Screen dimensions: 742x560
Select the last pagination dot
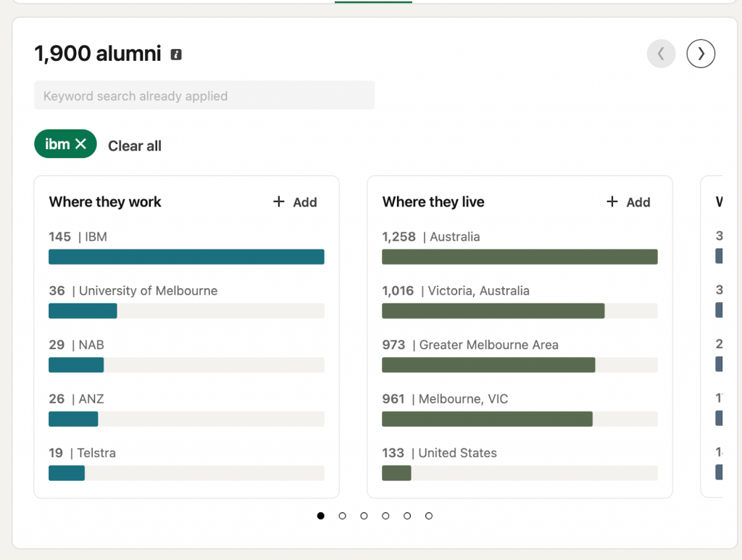[429, 516]
